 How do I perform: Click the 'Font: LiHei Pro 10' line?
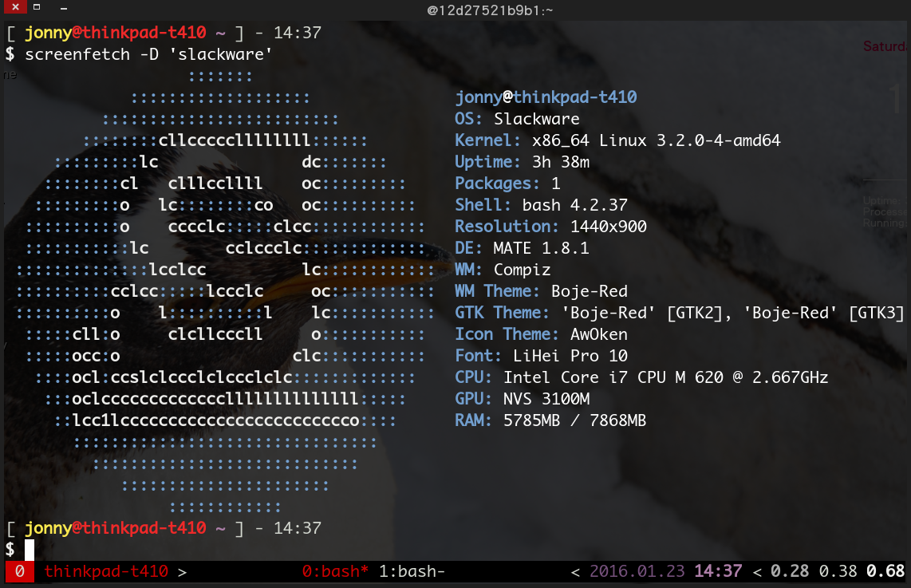pos(541,356)
